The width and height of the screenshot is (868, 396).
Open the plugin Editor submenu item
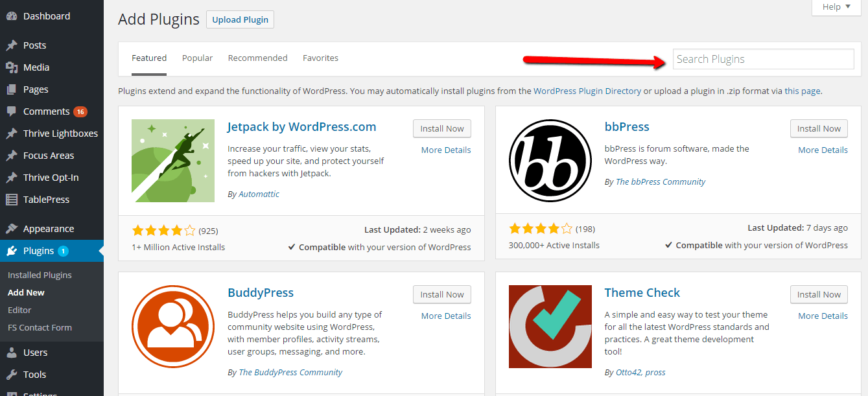point(19,310)
